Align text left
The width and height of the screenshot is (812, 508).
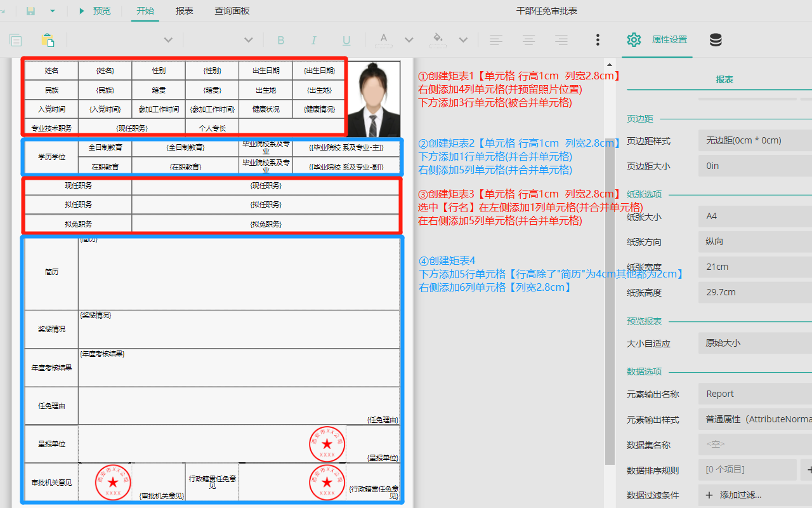pyautogui.click(x=496, y=40)
